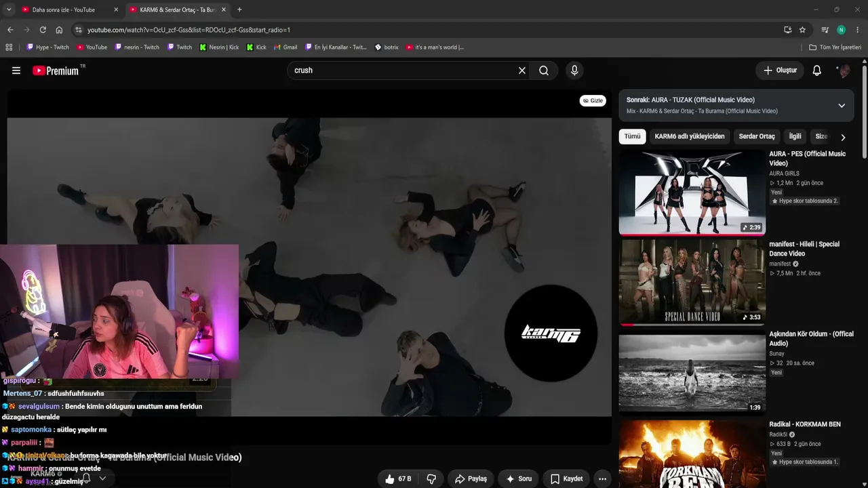Image resolution: width=868 pixels, height=488 pixels.
Task: Open the manifest - Hileli video thumbnail
Action: tap(692, 282)
